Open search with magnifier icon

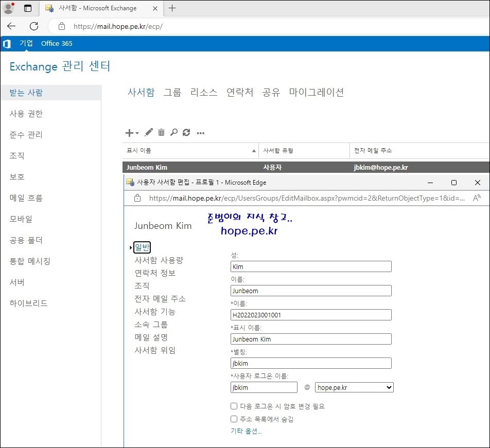[x=174, y=132]
